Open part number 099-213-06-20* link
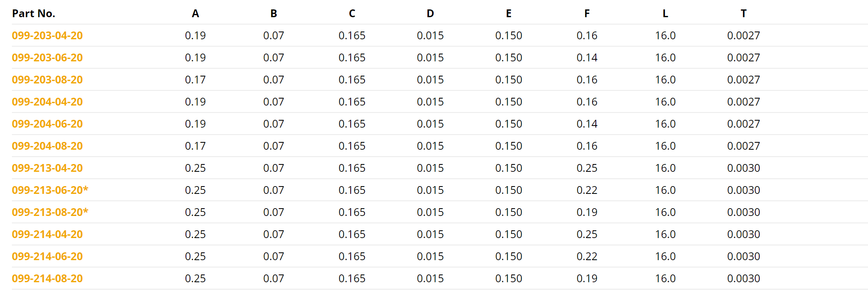 tap(50, 190)
